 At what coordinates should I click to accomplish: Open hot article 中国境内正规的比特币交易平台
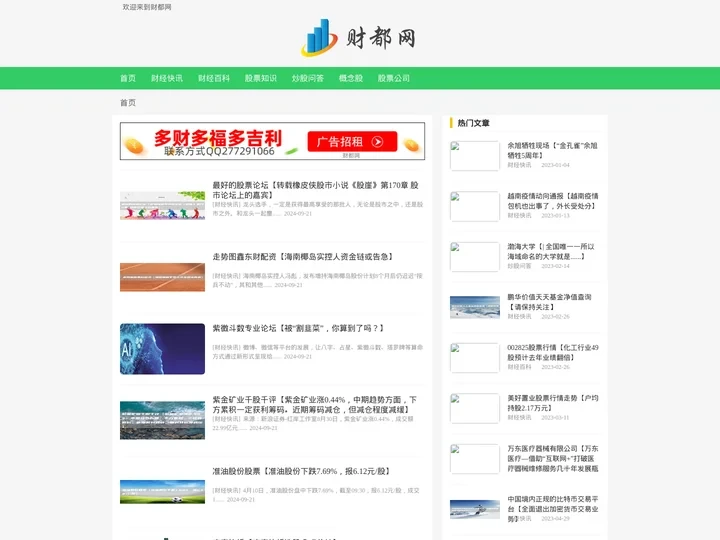pos(552,509)
